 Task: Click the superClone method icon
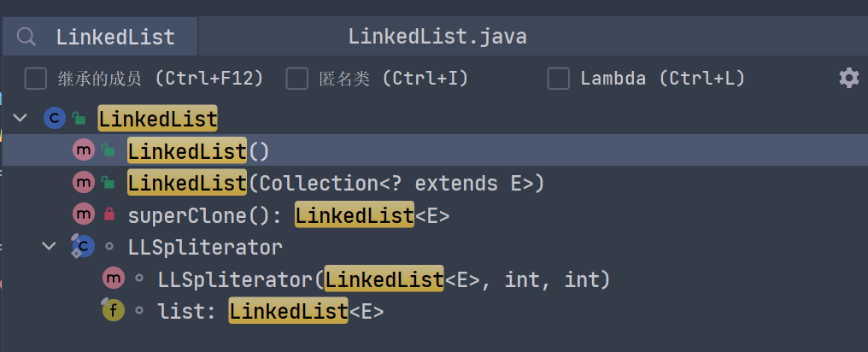(83, 215)
